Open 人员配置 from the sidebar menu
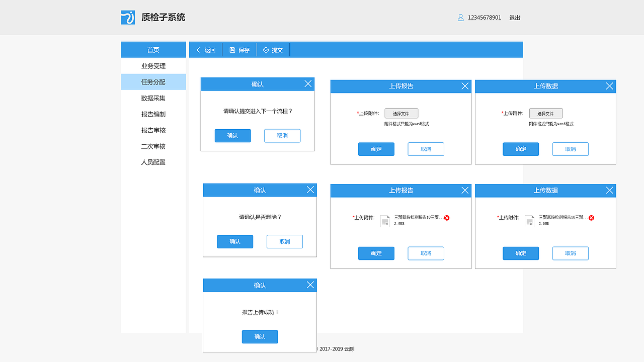The width and height of the screenshot is (644, 362). [153, 162]
